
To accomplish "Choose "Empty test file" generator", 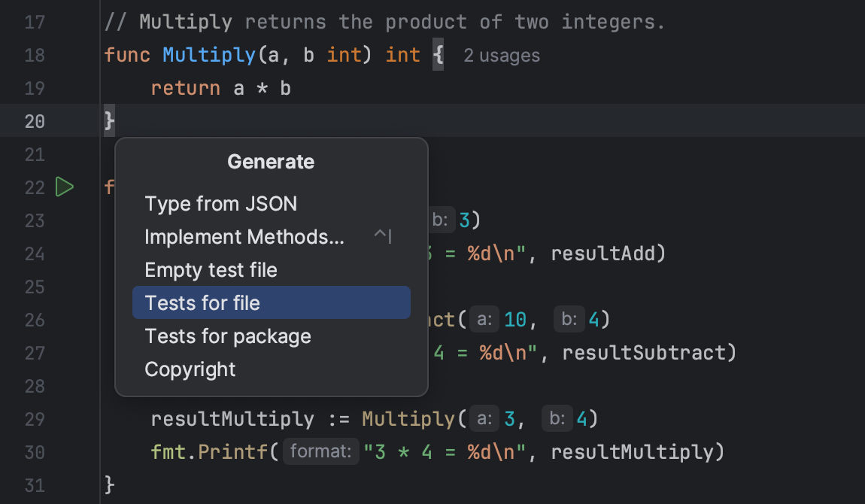I will coord(211,269).
